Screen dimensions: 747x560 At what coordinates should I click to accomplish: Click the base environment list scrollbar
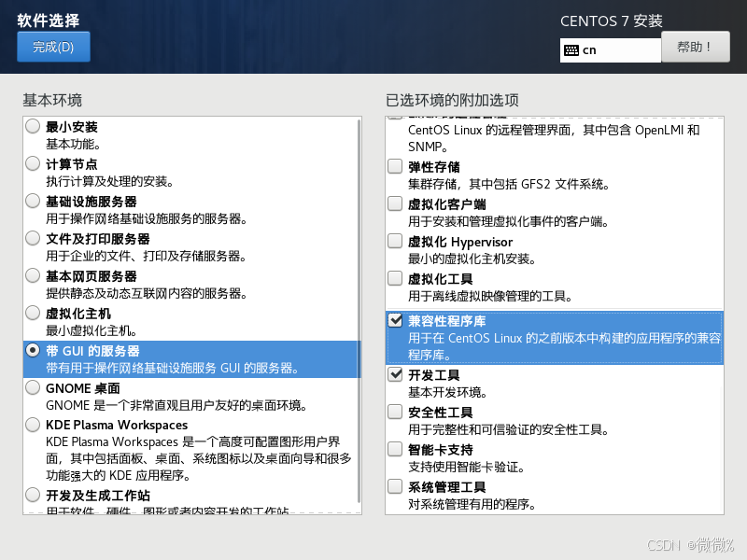(x=359, y=311)
